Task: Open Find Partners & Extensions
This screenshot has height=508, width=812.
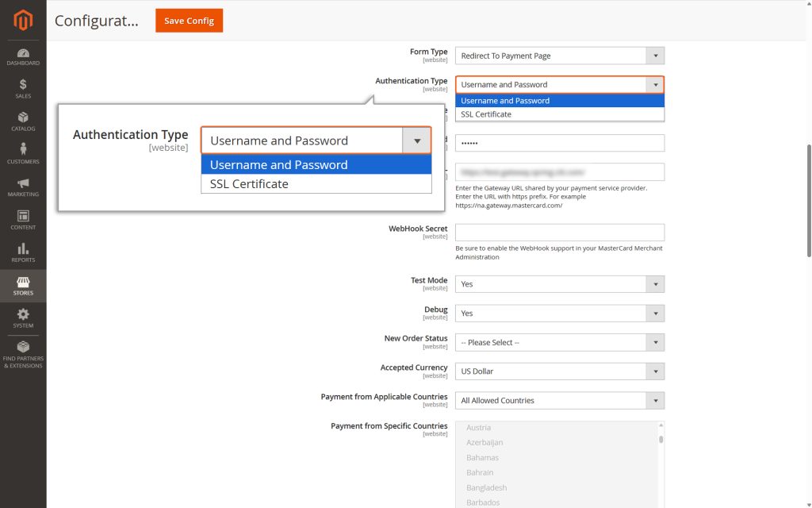Action: (x=23, y=354)
